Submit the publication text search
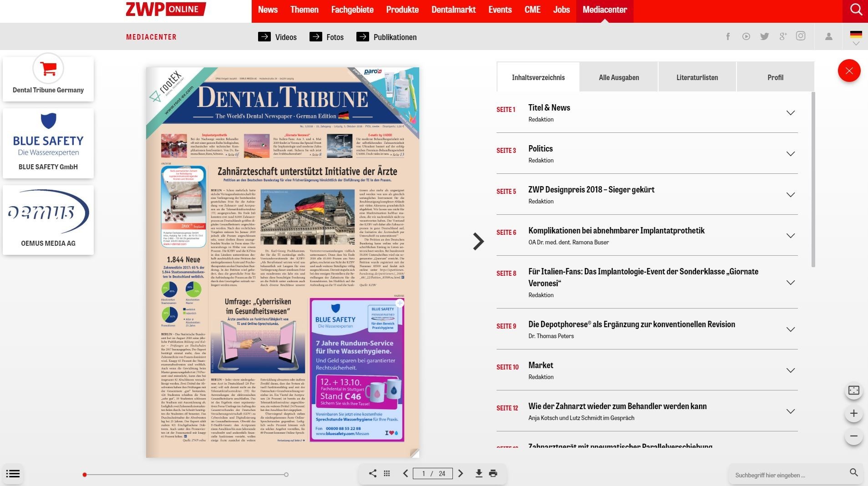 (x=854, y=473)
